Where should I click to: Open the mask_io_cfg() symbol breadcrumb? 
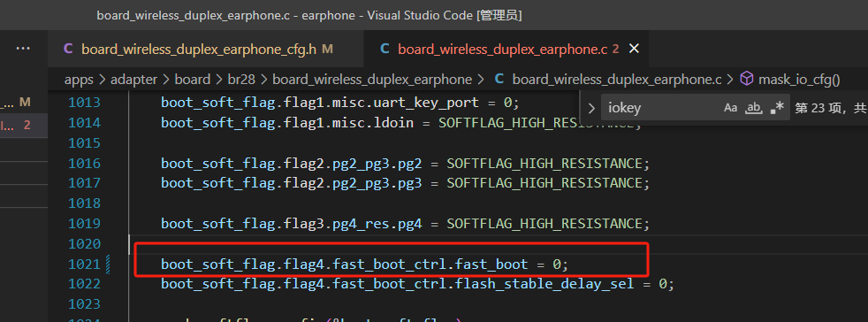click(x=799, y=80)
